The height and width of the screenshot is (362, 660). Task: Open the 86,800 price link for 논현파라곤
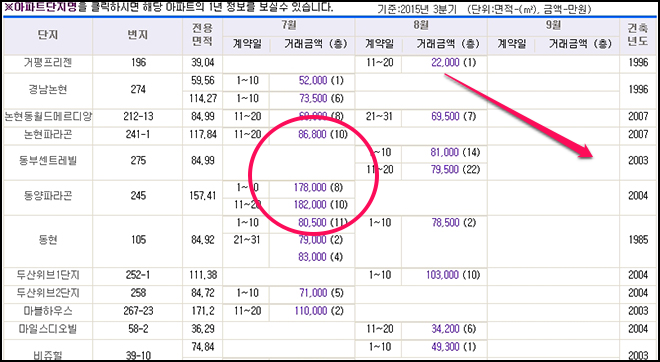(313, 135)
